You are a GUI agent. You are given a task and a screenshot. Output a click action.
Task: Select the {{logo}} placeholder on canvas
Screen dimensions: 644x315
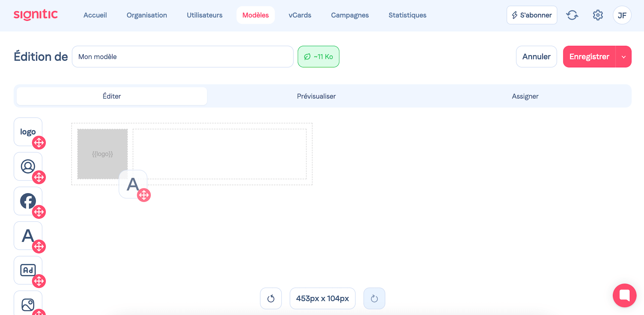pos(102,154)
